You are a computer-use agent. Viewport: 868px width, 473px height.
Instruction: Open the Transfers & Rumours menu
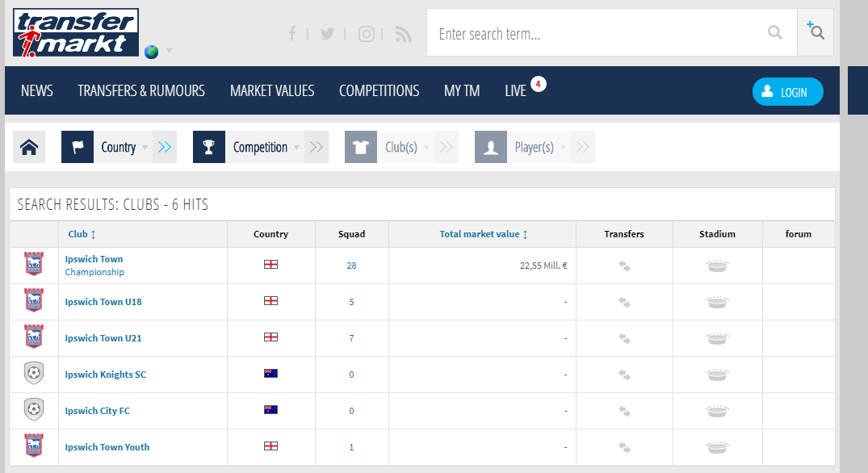[x=141, y=90]
